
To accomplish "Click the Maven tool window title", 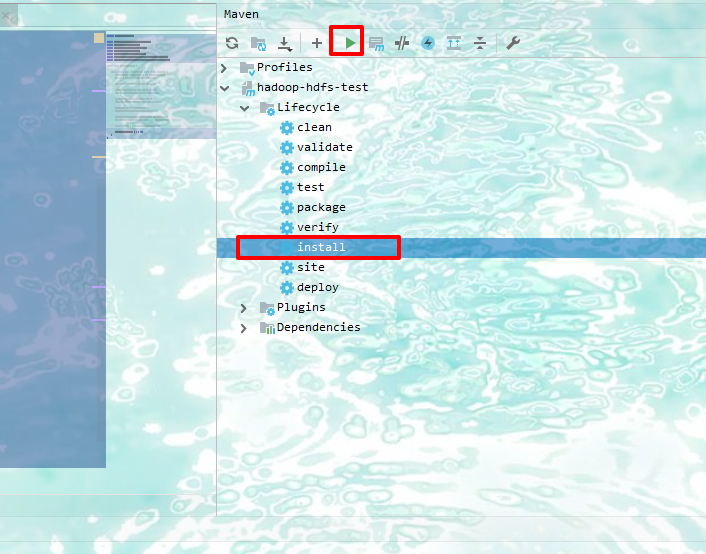I will click(x=241, y=14).
